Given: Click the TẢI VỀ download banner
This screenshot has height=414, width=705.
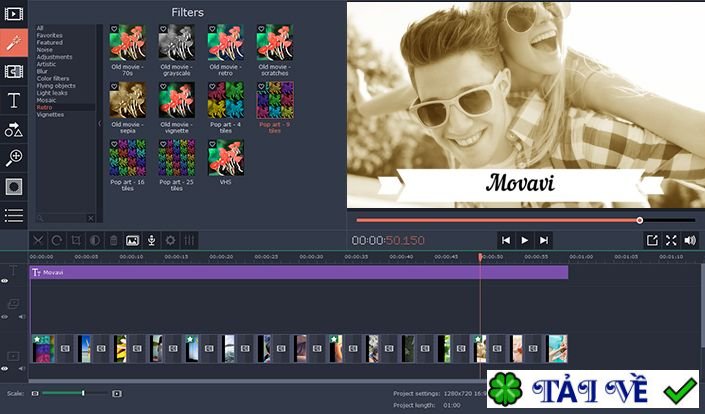Looking at the screenshot, I should point(593,390).
